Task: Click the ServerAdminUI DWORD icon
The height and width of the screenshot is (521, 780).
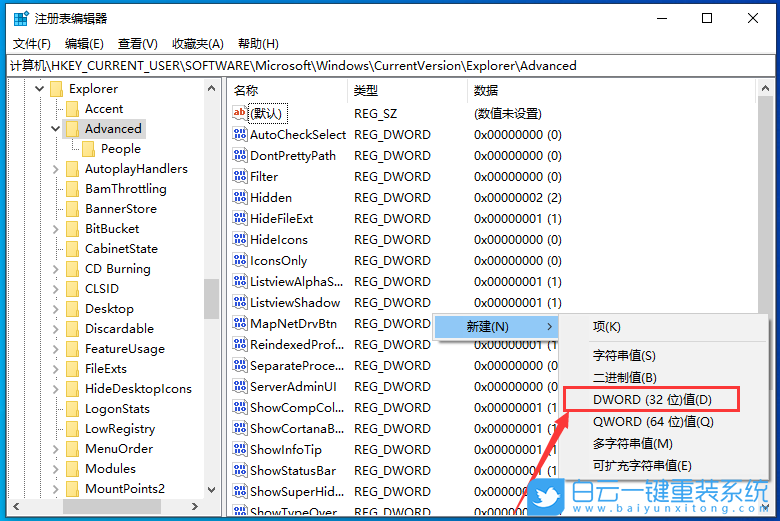Action: point(239,386)
